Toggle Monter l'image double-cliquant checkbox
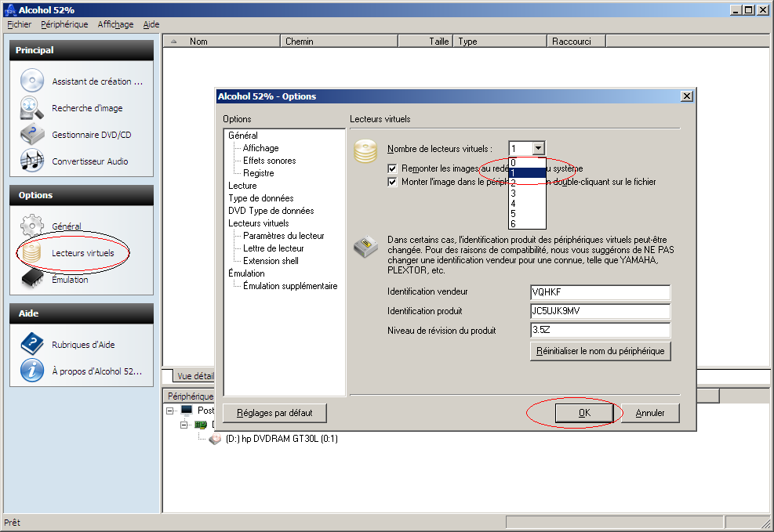 pos(392,182)
